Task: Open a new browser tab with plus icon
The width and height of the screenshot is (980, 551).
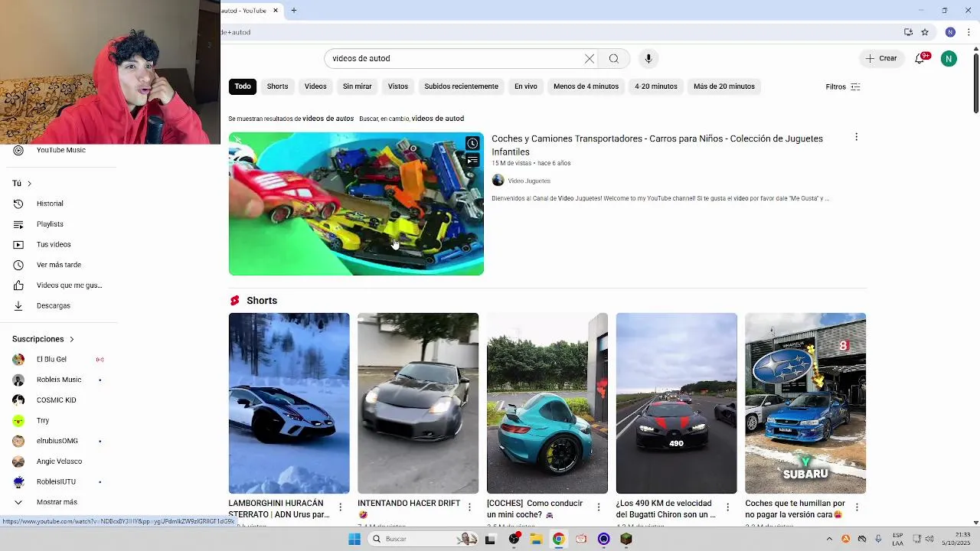Action: [x=293, y=11]
